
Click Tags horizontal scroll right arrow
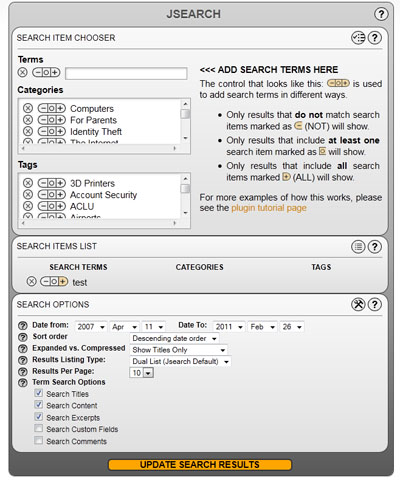coord(175,223)
